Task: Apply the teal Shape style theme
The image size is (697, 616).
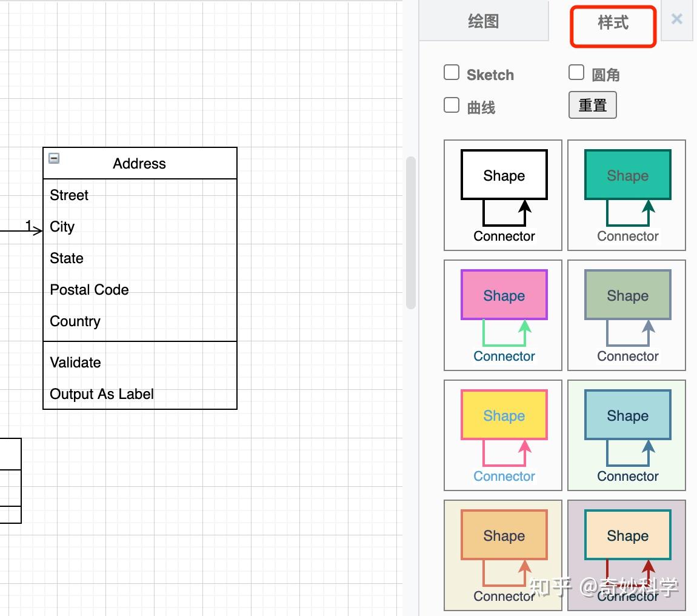Action: coord(626,194)
